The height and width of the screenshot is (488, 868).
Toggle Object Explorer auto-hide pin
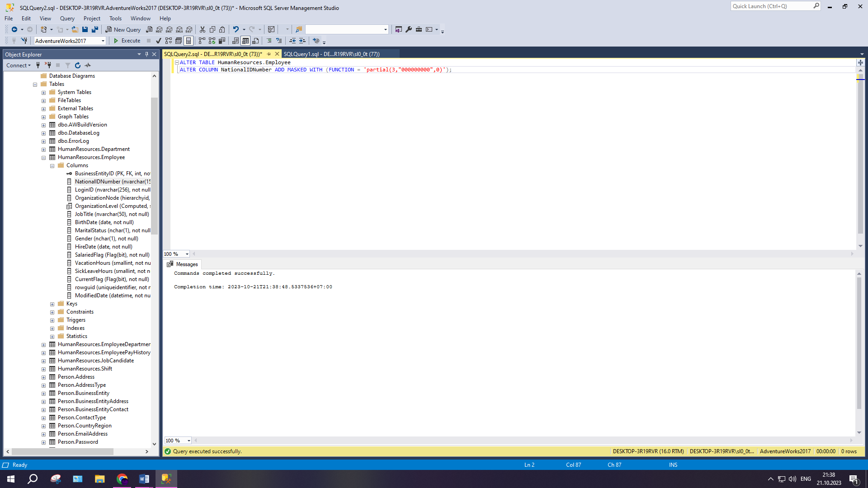pos(146,54)
